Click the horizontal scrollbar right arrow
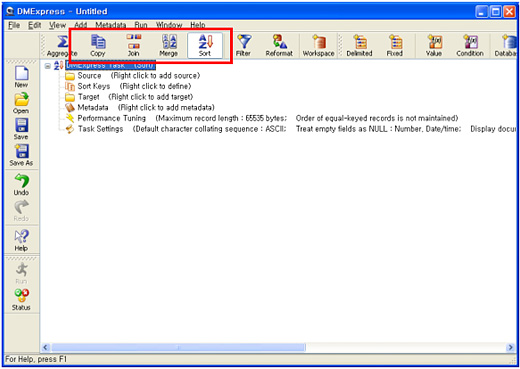The height and width of the screenshot is (369, 520). [x=510, y=347]
